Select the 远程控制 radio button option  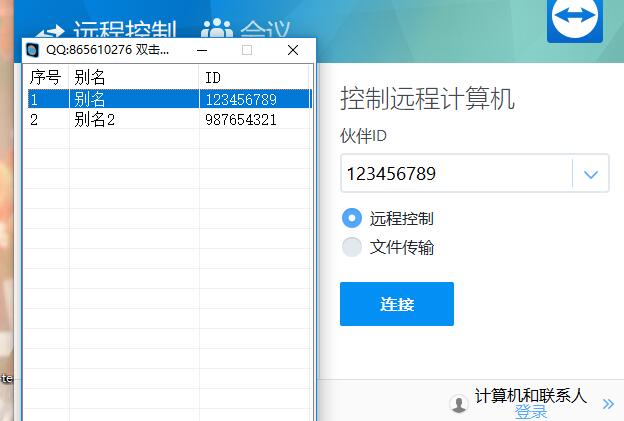pos(352,218)
